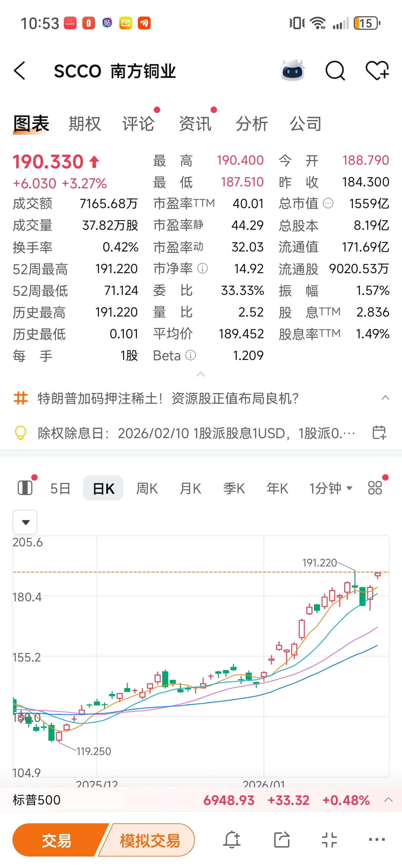Tap the battery indicator in status bar
Screen dimensions: 402x868
[x=367, y=23]
